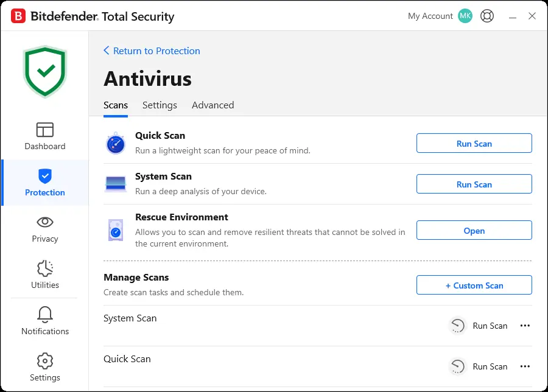Open the Settings gear in sidebar
The width and height of the screenshot is (548, 392).
click(44, 367)
